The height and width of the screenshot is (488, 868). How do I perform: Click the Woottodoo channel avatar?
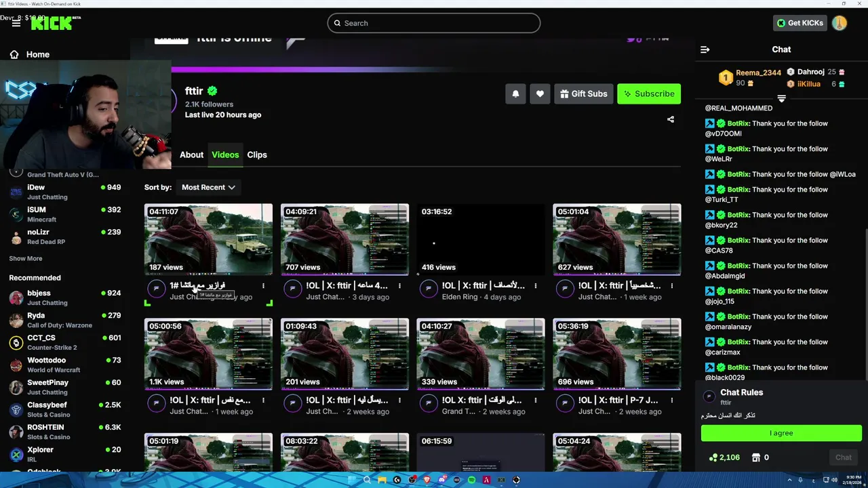click(x=16, y=365)
